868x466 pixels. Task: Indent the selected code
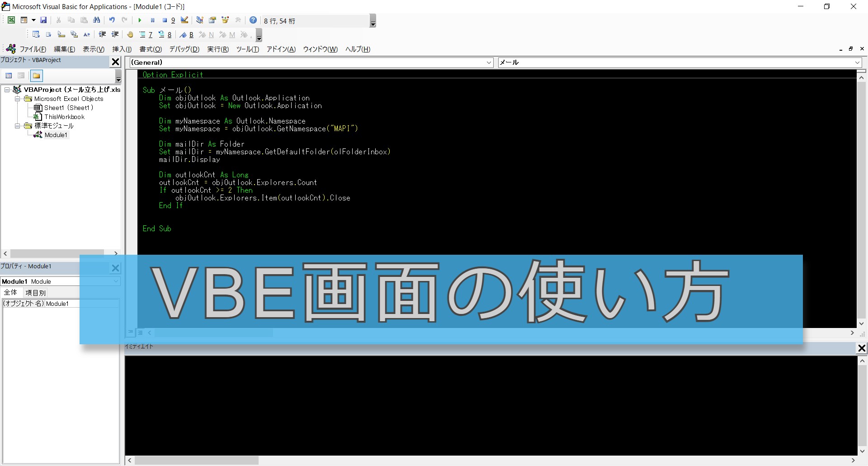103,35
